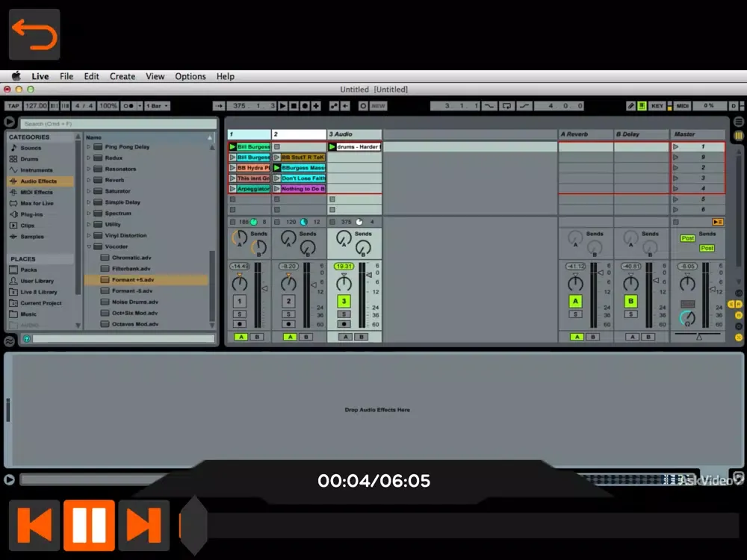Open the Apple menu
The image size is (747, 560).
[x=16, y=76]
